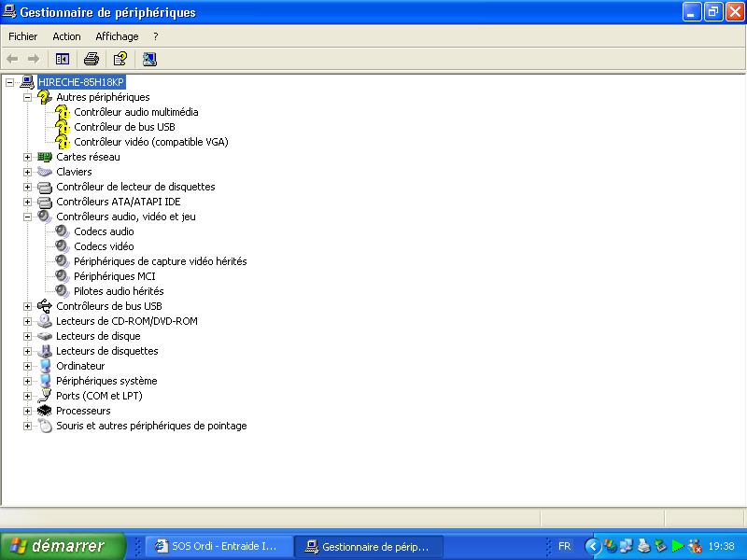This screenshot has height=560, width=747.
Task: Select the HIRECHE-85H18KP computer name
Action: (81, 82)
